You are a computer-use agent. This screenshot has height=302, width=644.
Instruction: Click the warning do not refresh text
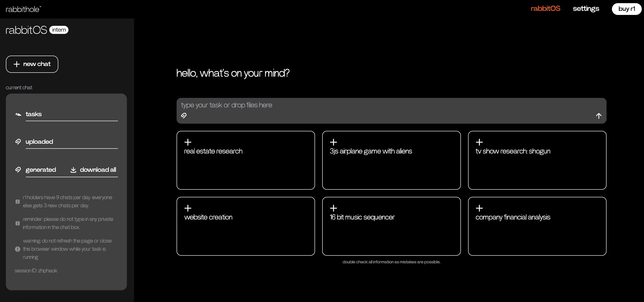[67, 249]
